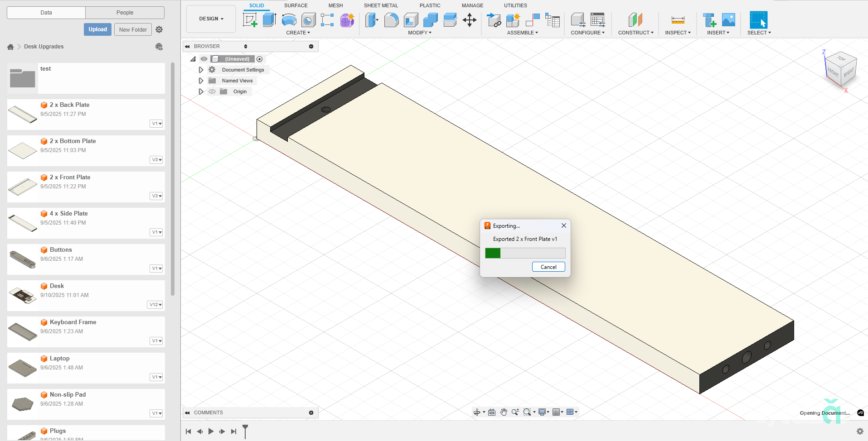Open the Insert Canvas image icon
Screen dimensions: 868x441
(728, 20)
